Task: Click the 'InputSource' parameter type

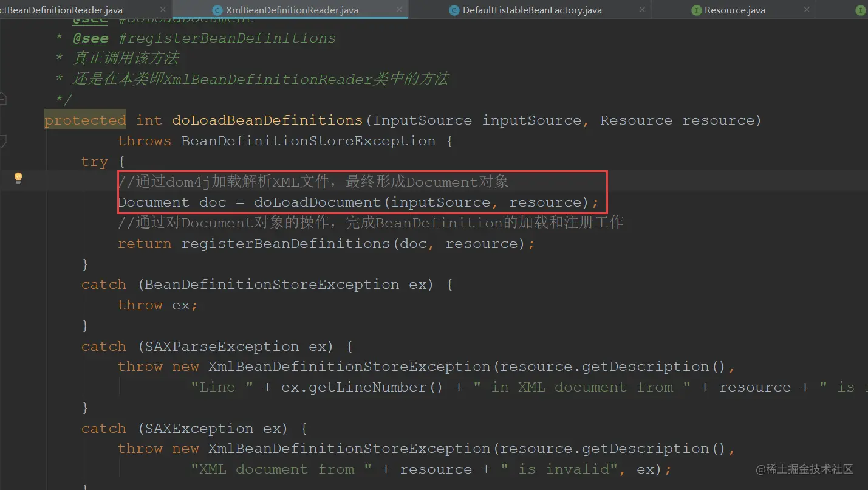Action: [422, 120]
